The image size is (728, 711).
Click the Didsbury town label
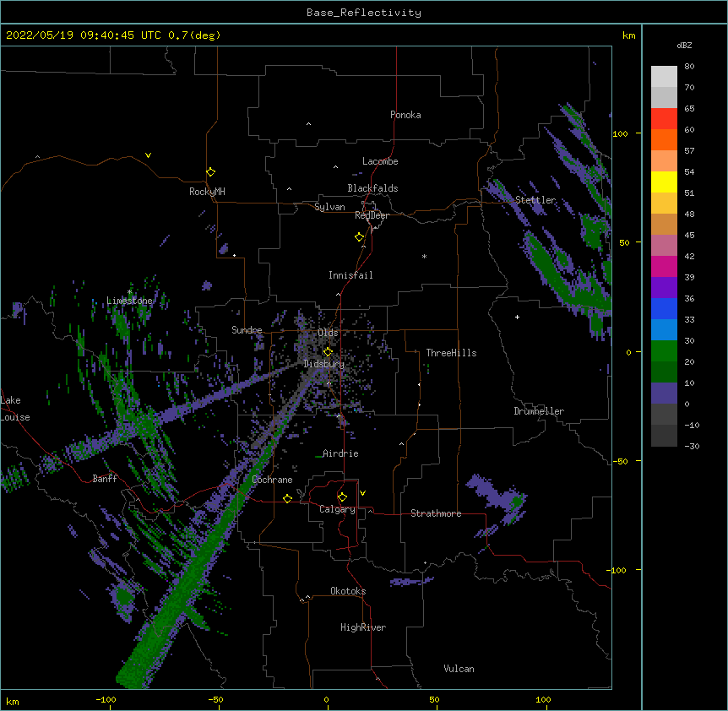324,364
